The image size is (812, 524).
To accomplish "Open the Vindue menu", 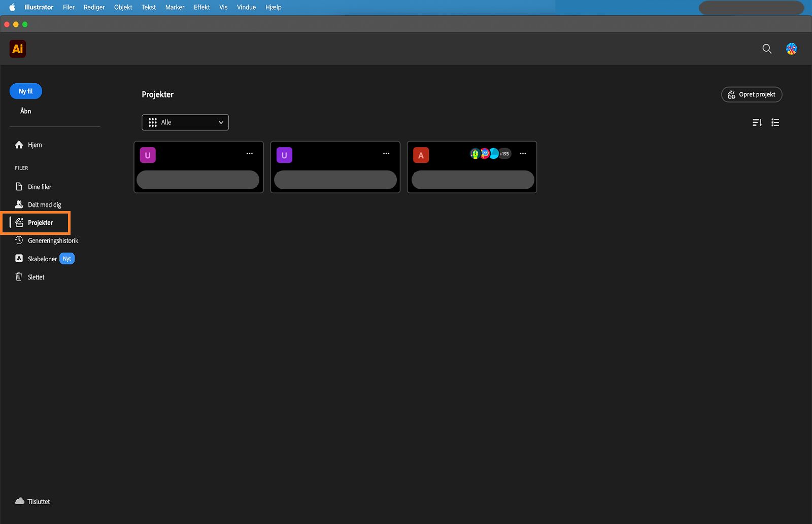I will pos(246,7).
